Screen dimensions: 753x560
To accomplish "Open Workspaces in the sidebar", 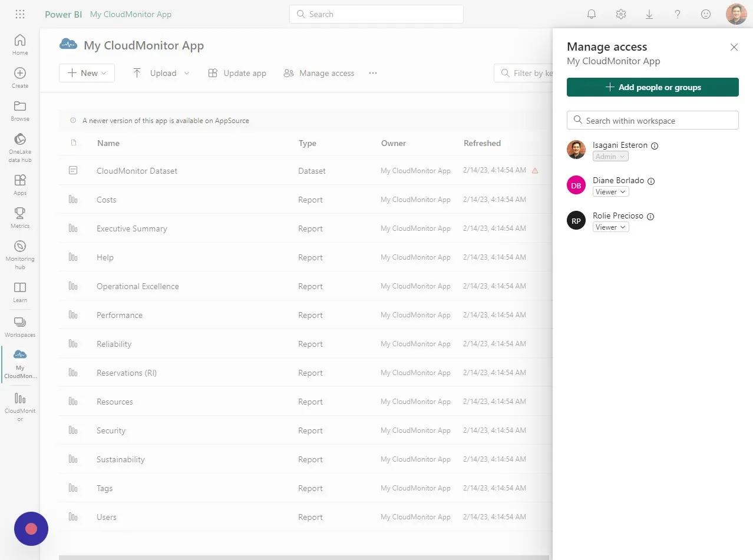I will [x=20, y=327].
